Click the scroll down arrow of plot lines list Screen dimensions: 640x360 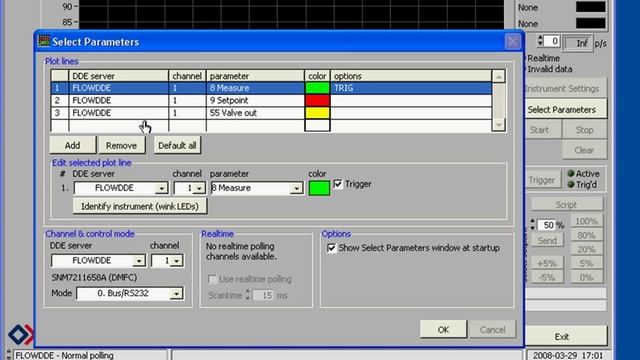tap(498, 125)
